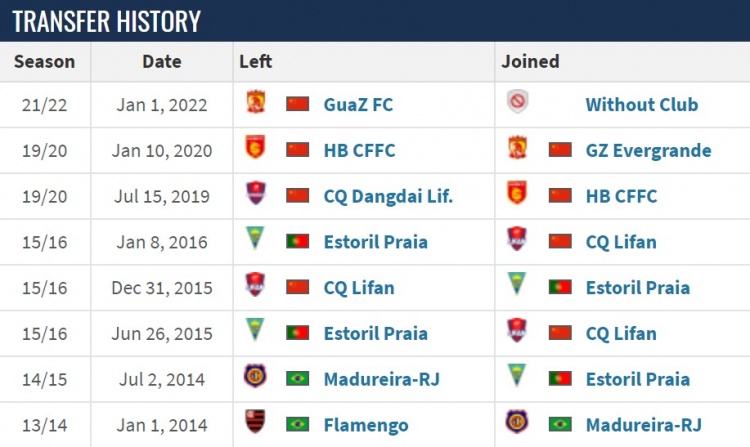
Task: Open the GuaZ FC club link
Action: coord(358,105)
